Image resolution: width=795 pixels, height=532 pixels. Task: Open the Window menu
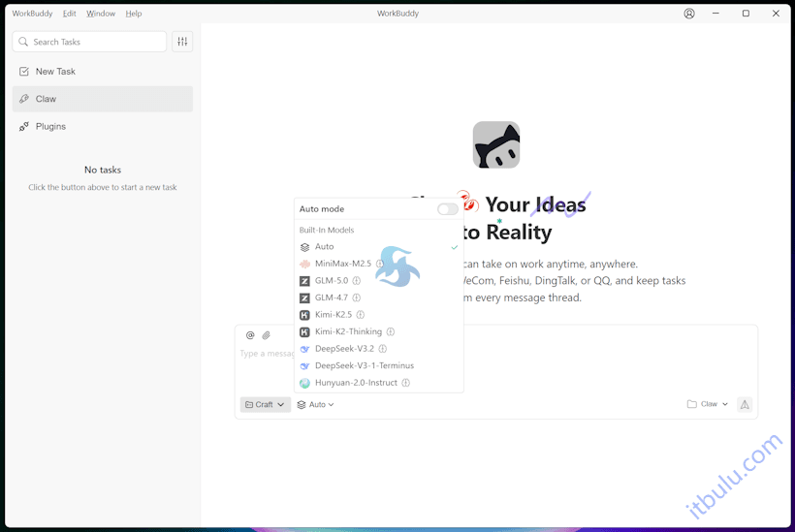(x=101, y=14)
